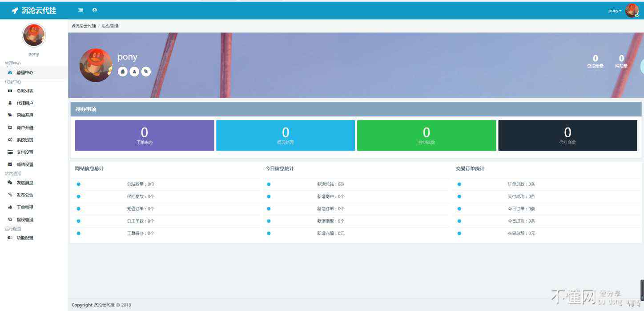The image size is (644, 311).
Task: Click the small avatar in top-right corner
Action: [632, 10]
